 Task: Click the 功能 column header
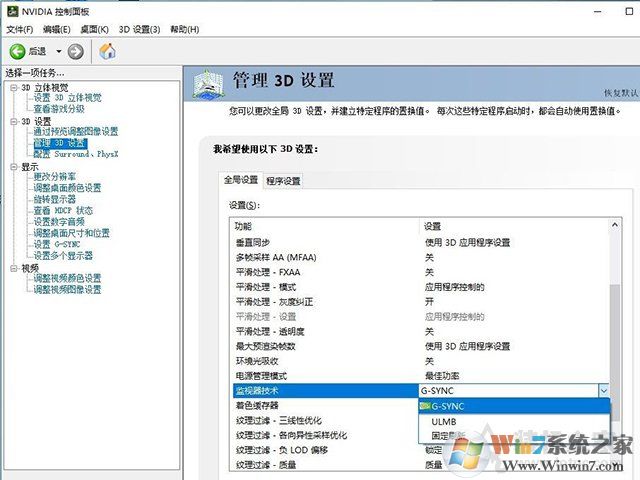[x=324, y=226]
